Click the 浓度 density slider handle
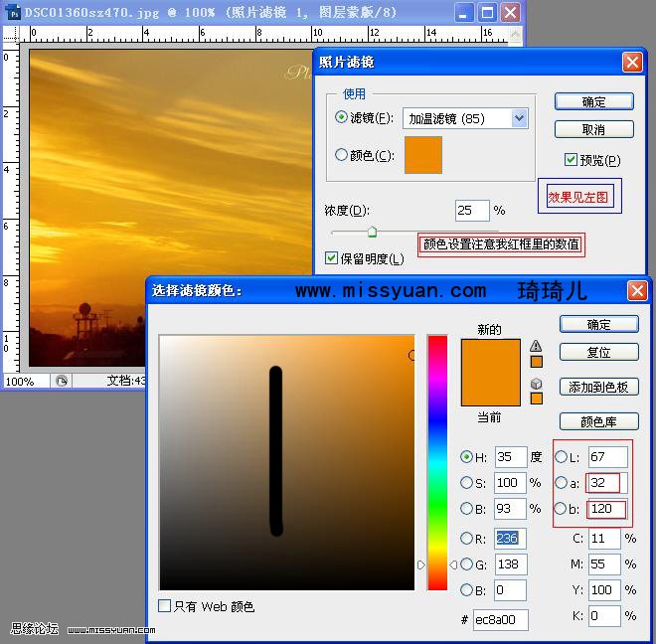The height and width of the screenshot is (644, 656). (372, 232)
